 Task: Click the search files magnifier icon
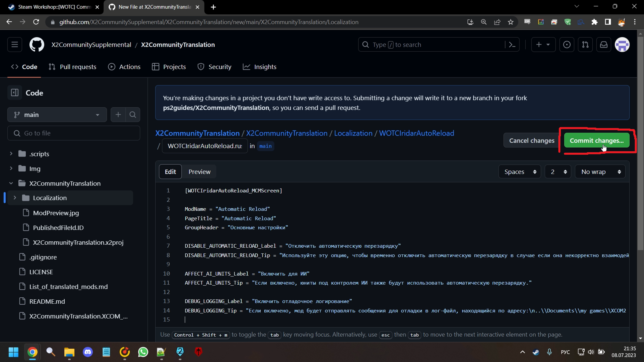[133, 115]
